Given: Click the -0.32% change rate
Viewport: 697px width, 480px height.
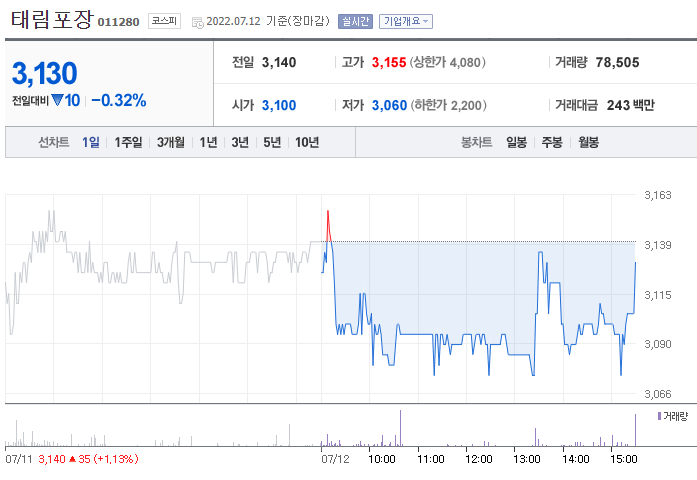Looking at the screenshot, I should point(119,100).
